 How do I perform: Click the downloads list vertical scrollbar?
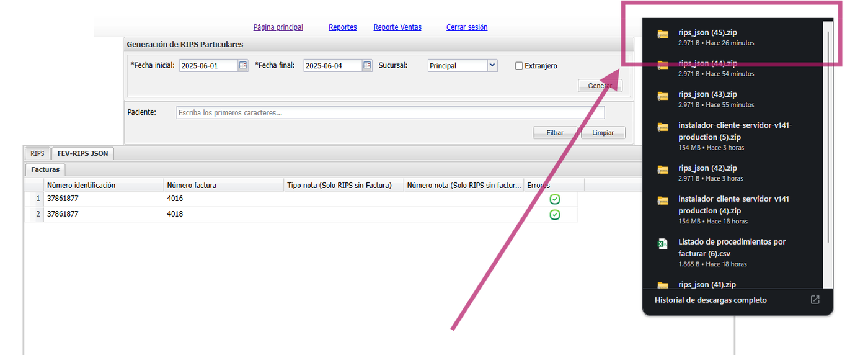828,137
